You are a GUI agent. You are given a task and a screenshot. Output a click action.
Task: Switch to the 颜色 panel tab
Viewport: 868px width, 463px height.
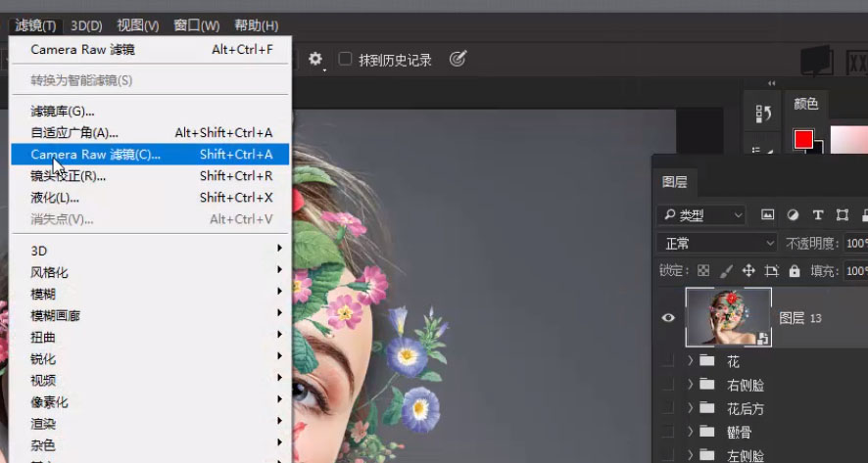pos(806,104)
